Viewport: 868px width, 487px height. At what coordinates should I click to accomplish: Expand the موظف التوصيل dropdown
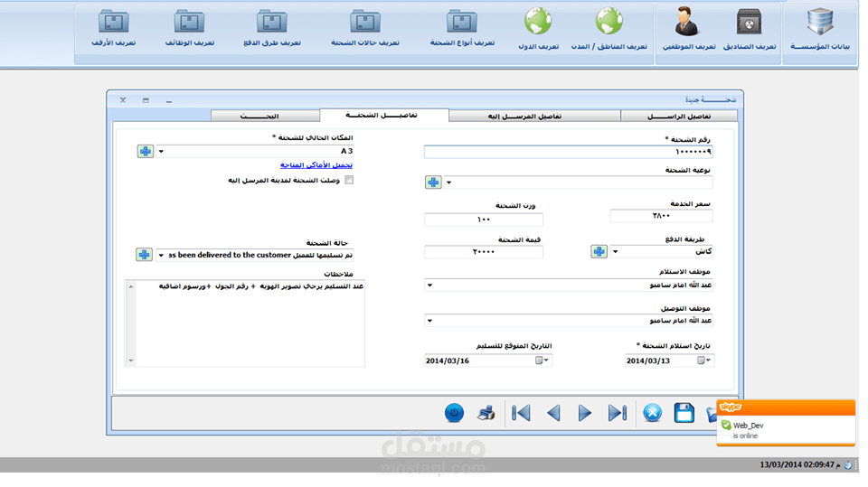(429, 321)
